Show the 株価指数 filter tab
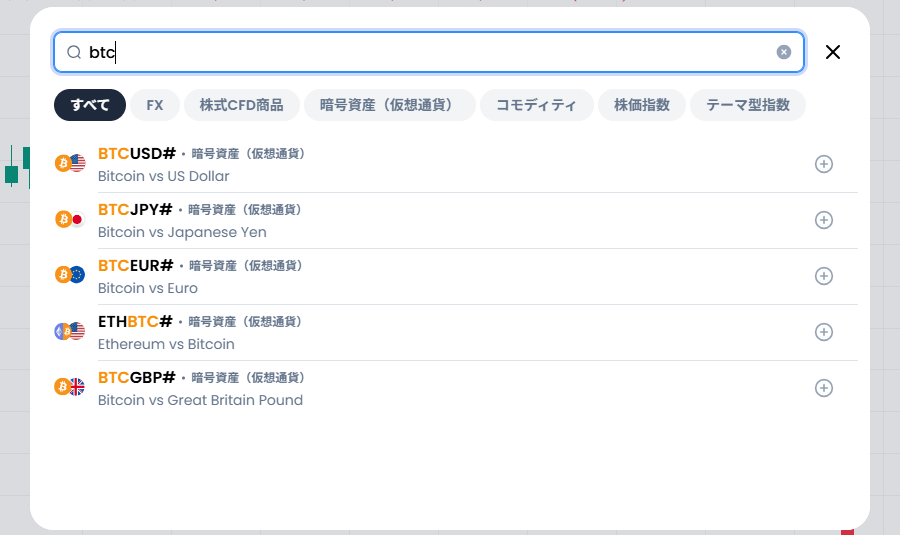Viewport: 900px width, 535px height. (642, 105)
